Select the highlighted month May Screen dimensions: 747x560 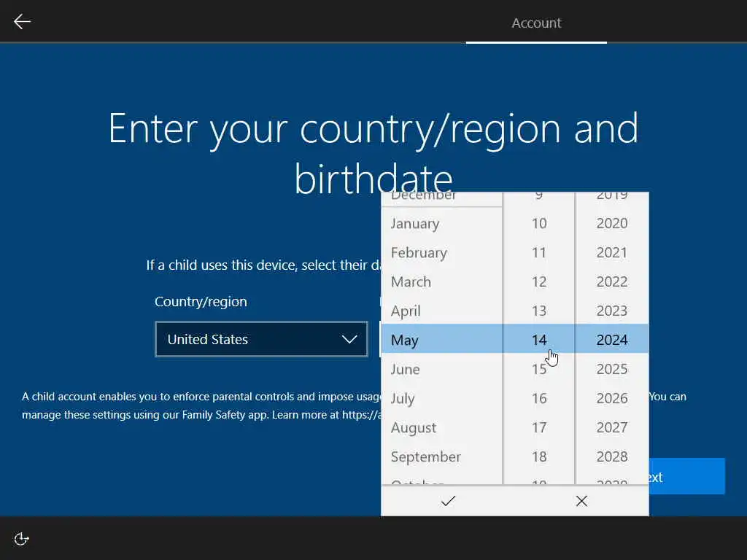441,340
